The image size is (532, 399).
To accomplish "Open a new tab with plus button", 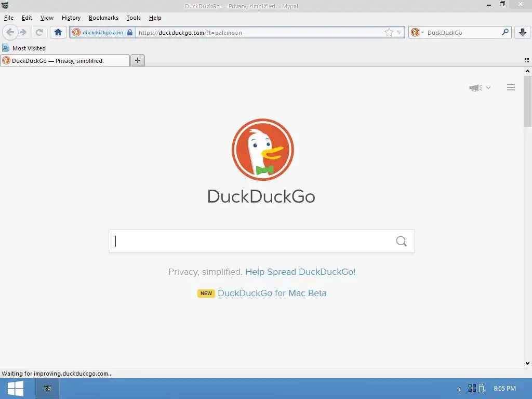I will (x=137, y=60).
